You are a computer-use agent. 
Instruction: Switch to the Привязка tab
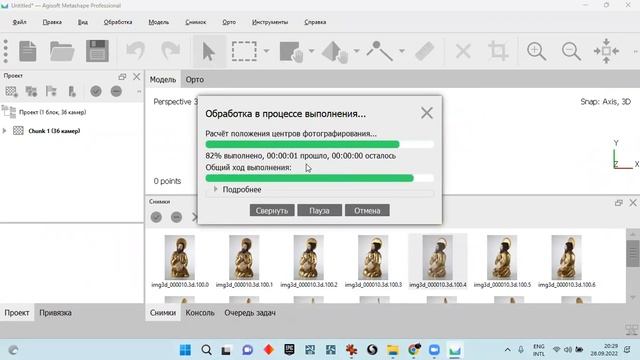[x=56, y=313]
